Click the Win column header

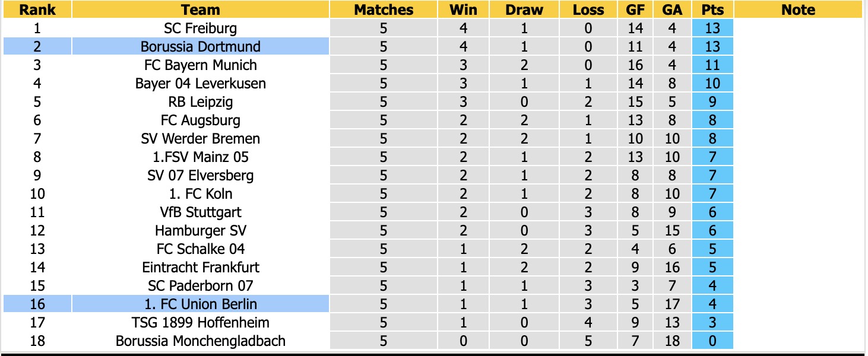pyautogui.click(x=464, y=9)
